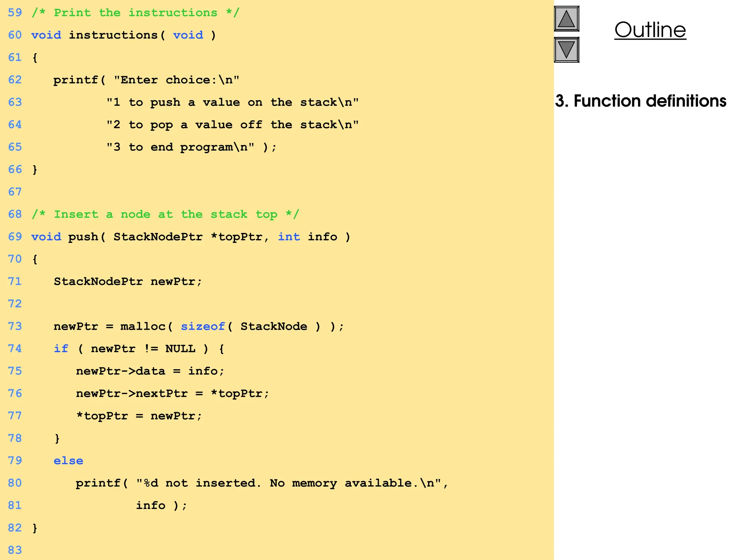Click the 'else' keyword on line 79
Viewport: 747px width, 560px height.
point(68,461)
